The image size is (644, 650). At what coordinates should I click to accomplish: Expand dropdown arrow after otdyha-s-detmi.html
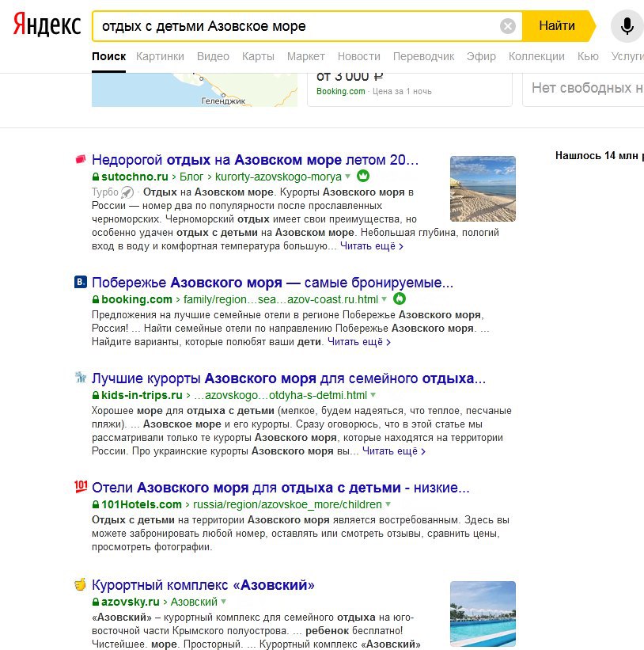(x=373, y=394)
